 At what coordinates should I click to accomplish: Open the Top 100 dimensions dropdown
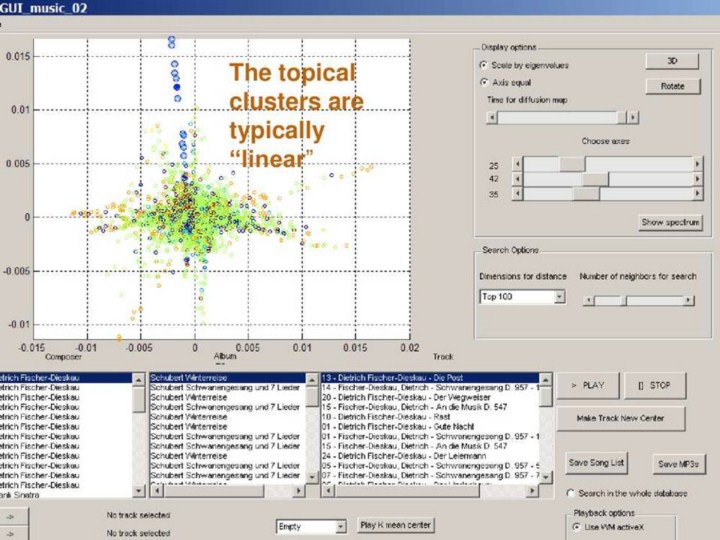tap(559, 297)
